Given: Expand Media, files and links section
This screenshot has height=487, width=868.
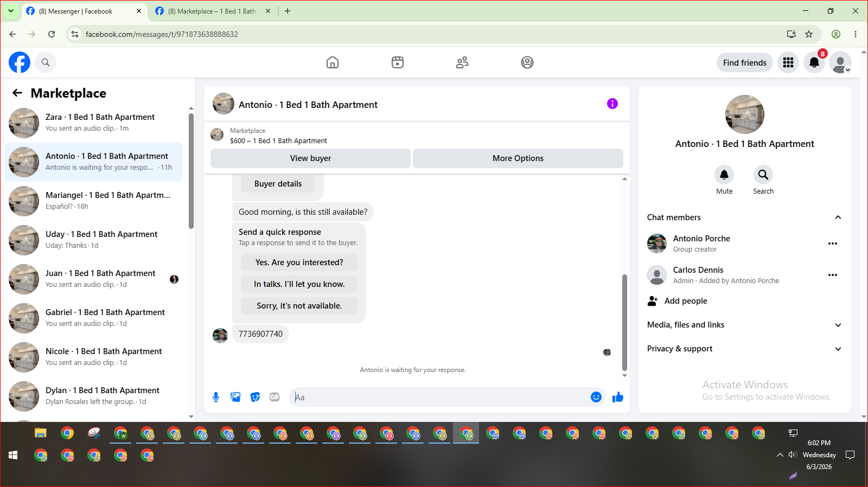Looking at the screenshot, I should tap(838, 325).
